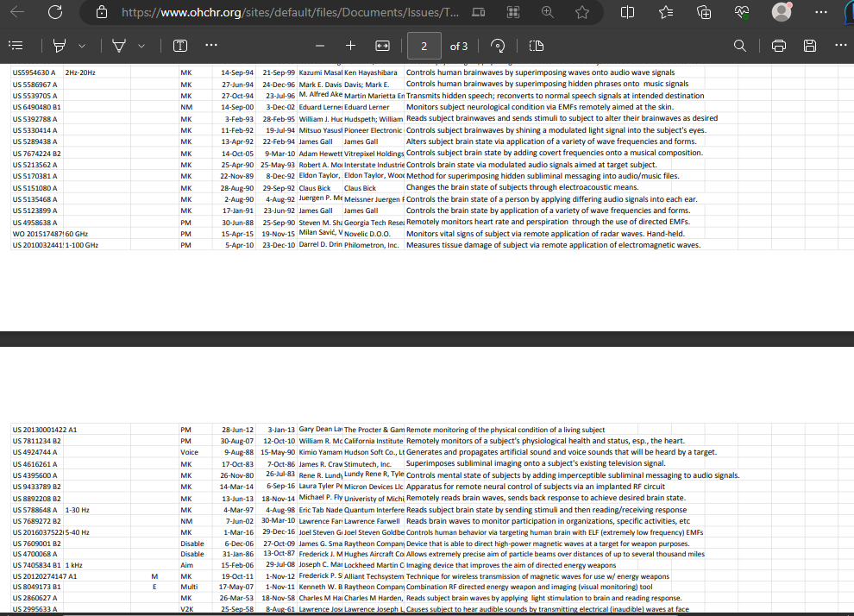Select the 'Aim' category cell
Screen dimensions: 854x616
coord(187,565)
